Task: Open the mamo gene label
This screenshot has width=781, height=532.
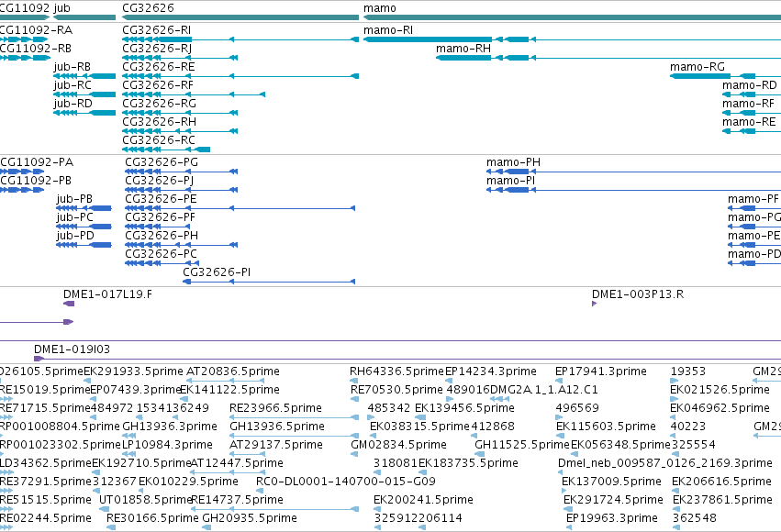Action: tap(380, 8)
